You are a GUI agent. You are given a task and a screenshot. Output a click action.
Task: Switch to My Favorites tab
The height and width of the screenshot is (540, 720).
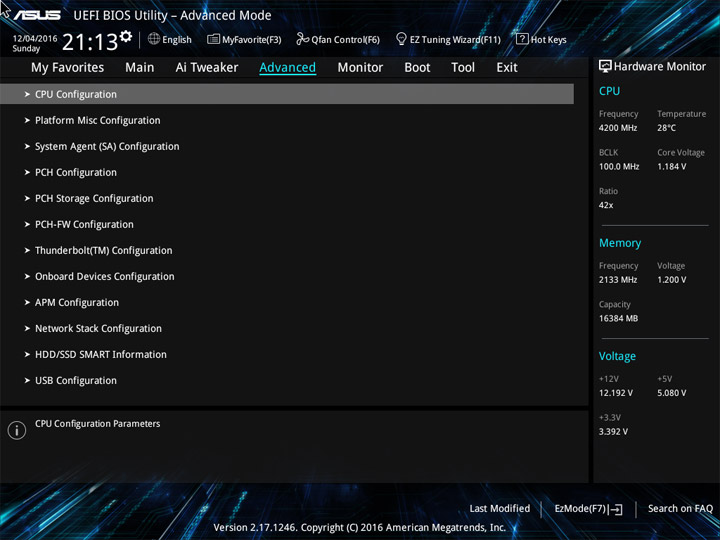68,68
